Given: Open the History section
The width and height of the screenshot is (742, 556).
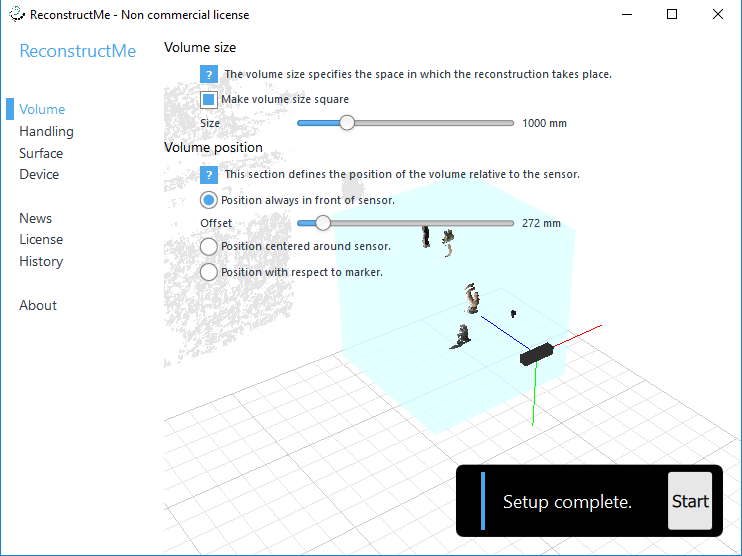Looking at the screenshot, I should coord(41,261).
